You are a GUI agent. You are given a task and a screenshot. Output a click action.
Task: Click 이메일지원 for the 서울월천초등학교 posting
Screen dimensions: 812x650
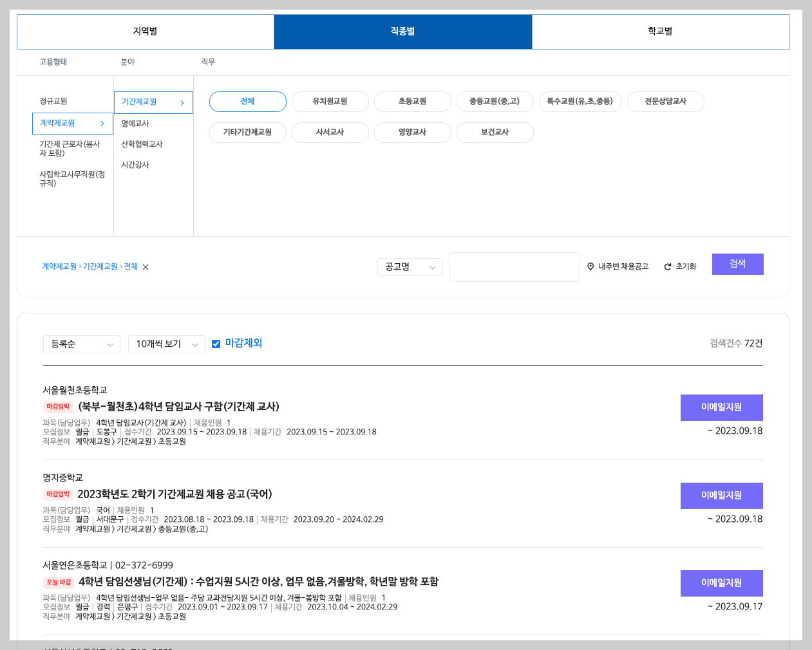pos(721,407)
